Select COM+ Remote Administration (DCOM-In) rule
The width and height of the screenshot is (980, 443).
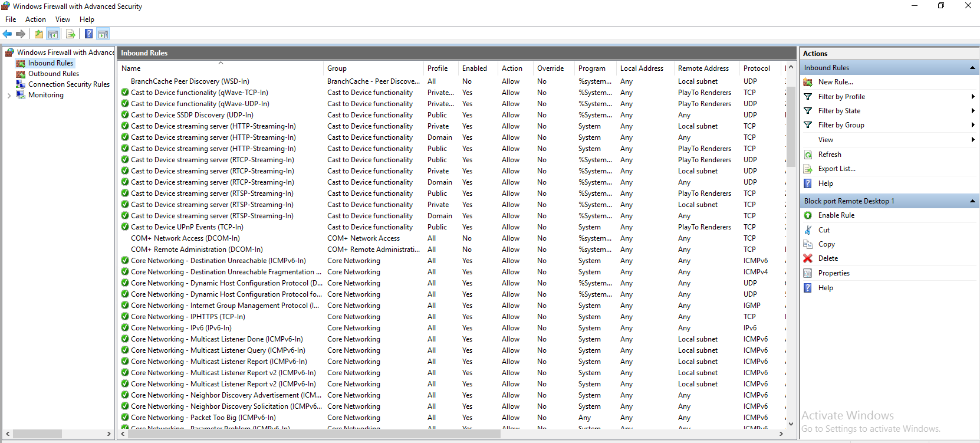coord(197,250)
